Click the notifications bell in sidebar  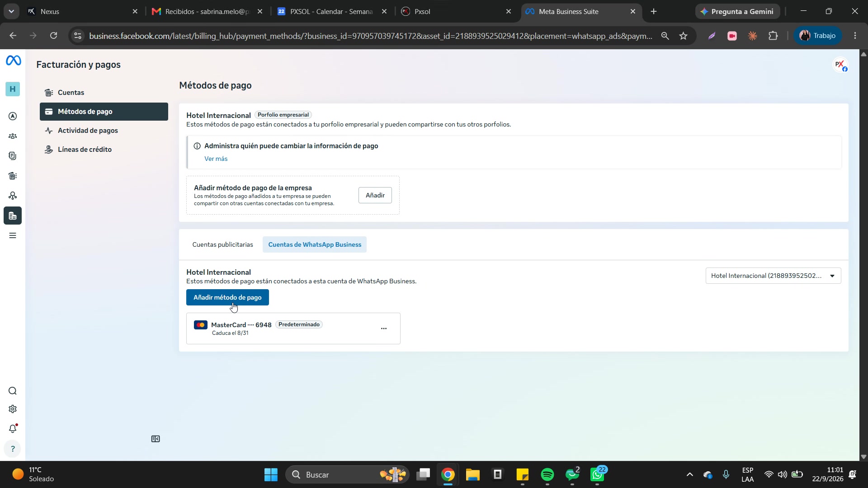[13, 428]
